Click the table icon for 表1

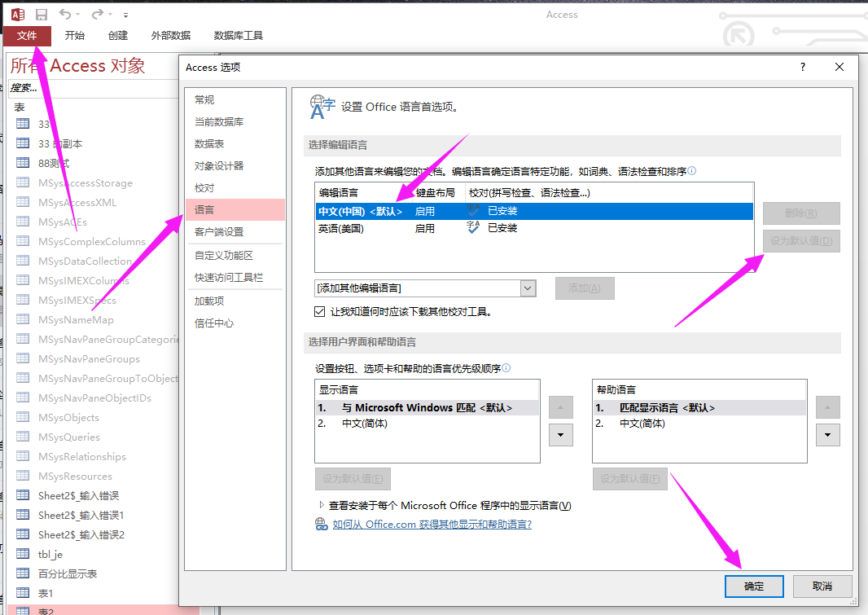[x=23, y=593]
